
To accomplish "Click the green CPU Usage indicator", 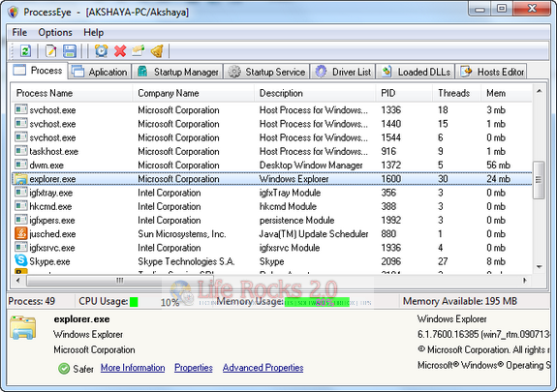I will click(134, 302).
